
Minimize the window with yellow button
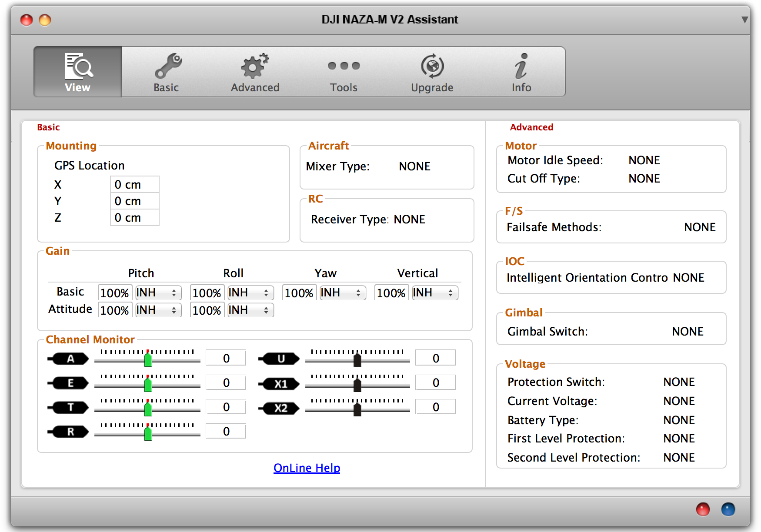coord(45,20)
